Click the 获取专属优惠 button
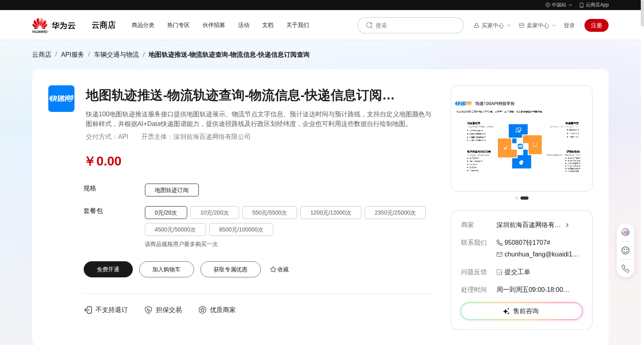This screenshot has height=345, width=644. pyautogui.click(x=231, y=269)
